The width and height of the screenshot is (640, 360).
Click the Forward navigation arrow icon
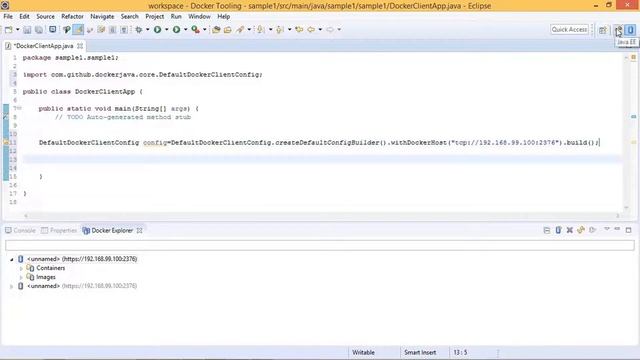(x=330, y=29)
